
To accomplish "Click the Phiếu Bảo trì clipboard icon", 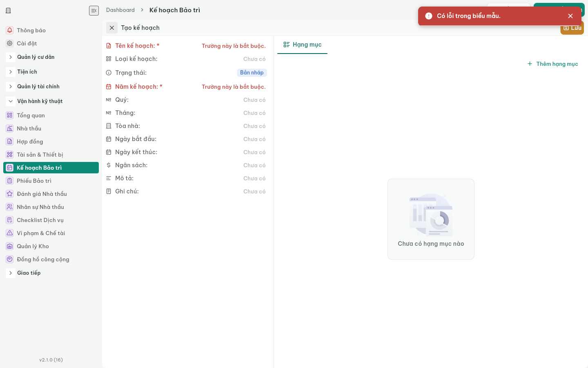I will (10, 181).
